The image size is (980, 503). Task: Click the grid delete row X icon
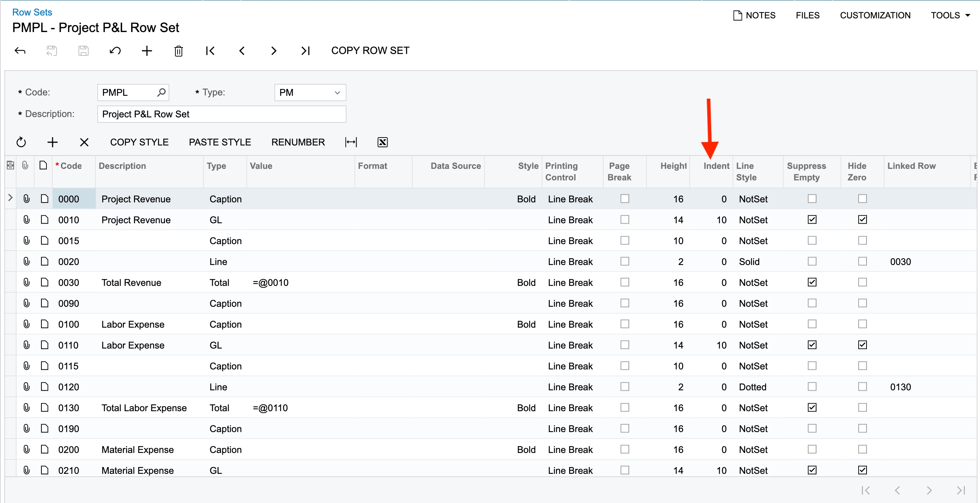pos(84,142)
